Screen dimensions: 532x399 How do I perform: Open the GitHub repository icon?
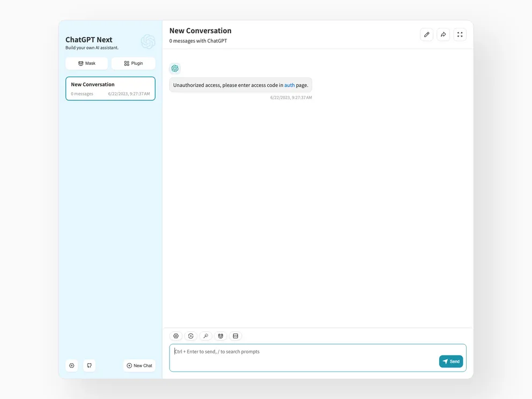pyautogui.click(x=89, y=365)
